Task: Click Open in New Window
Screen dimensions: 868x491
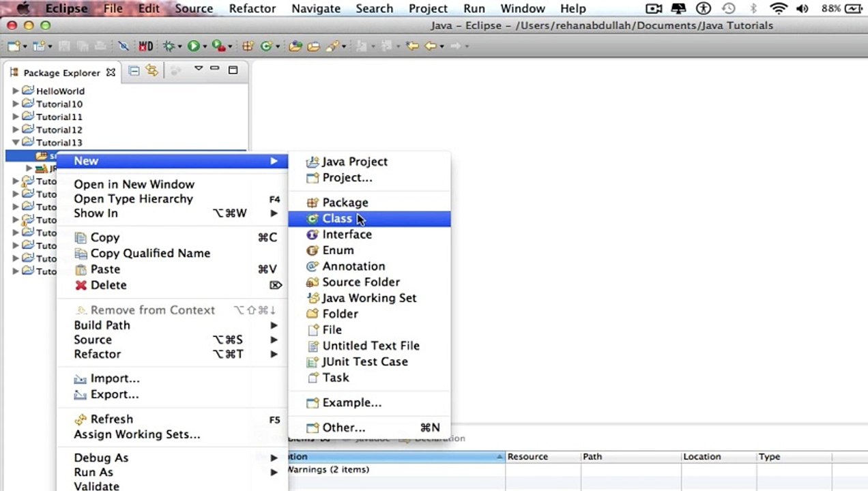Action: pos(172,184)
